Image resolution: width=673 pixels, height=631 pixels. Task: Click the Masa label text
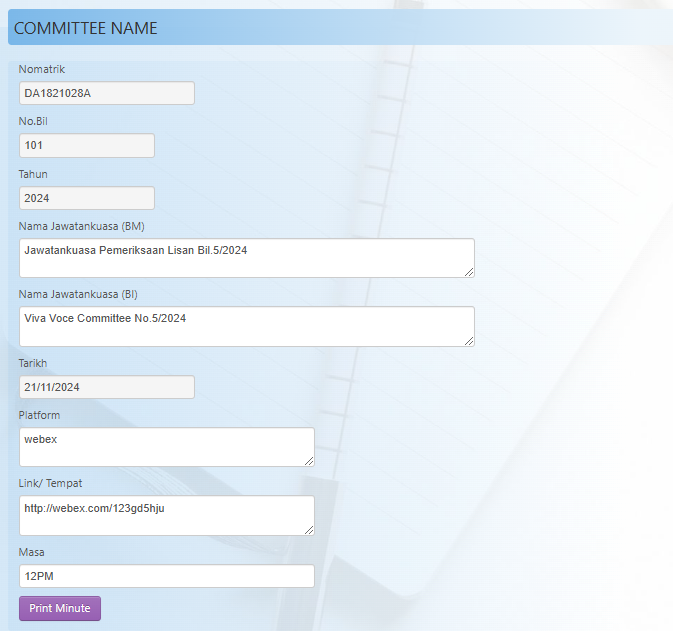(x=32, y=552)
